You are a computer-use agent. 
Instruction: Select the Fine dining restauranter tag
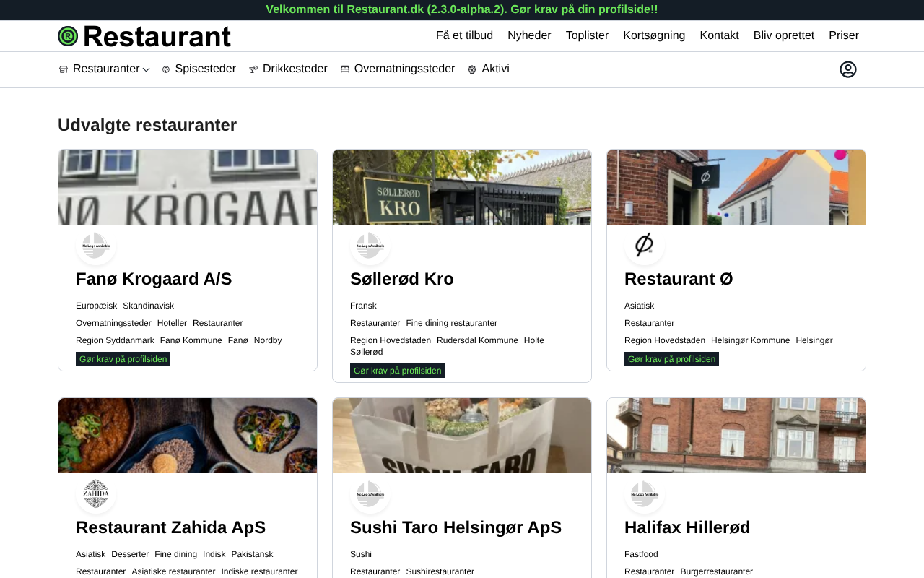coord(451,323)
